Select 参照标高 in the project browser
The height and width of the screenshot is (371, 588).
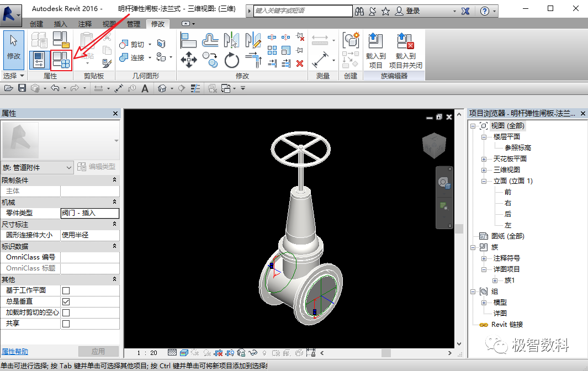coord(517,148)
